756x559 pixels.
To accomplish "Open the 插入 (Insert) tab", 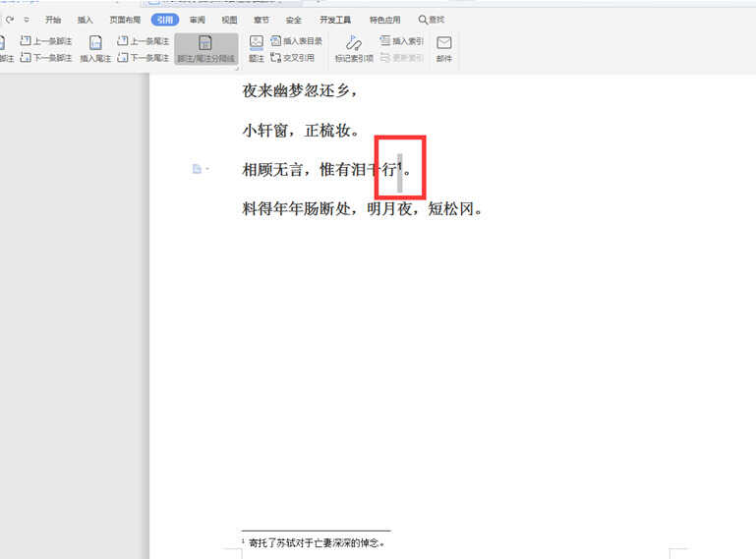I will [85, 20].
